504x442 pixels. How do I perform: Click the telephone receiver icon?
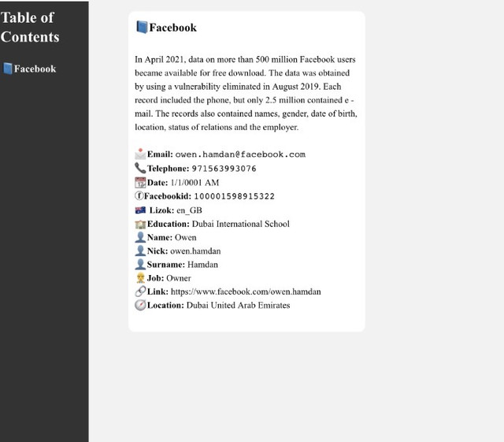140,169
